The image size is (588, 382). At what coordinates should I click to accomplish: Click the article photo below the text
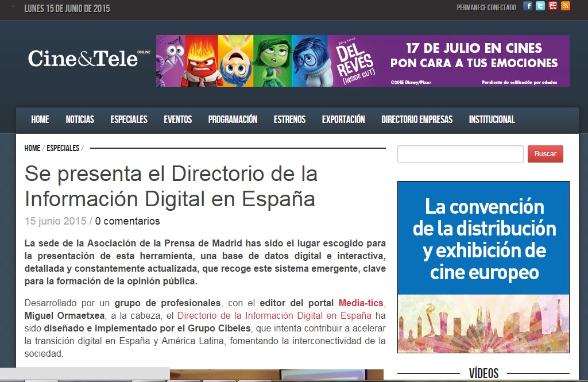click(x=277, y=374)
